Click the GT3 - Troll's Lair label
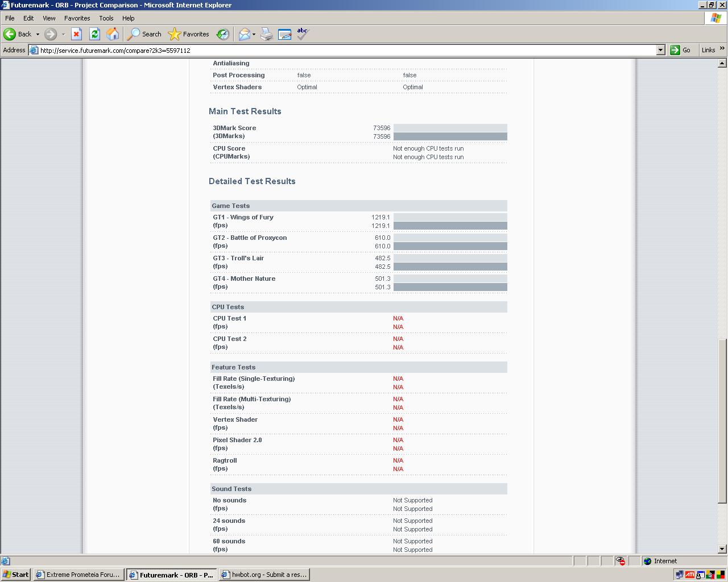The height and width of the screenshot is (582, 728). click(238, 258)
